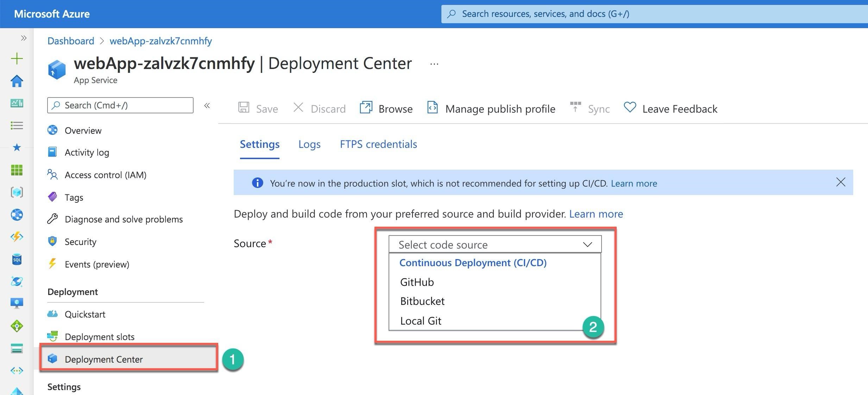
Task: Open the Dashboard chart icon in rail
Action: pyautogui.click(x=17, y=103)
